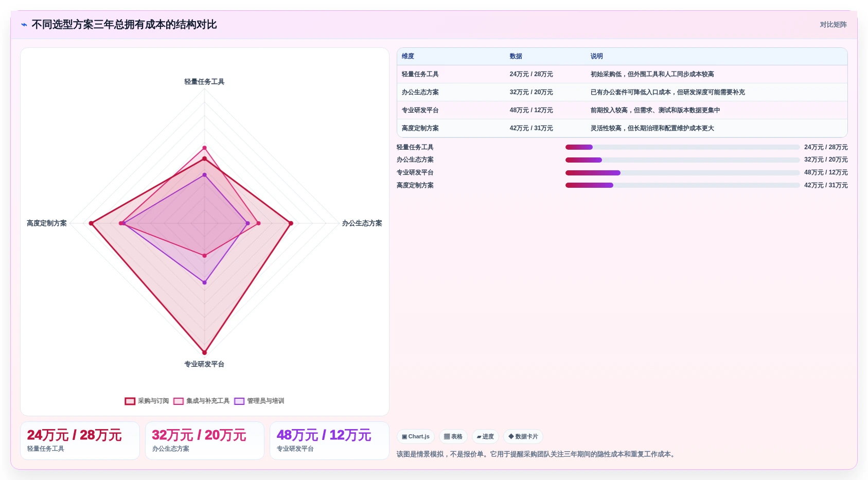Screen dimensions: 868x480
Task: Click description 初始采购低，但外围工具和人工同步成本较高
Action: click(x=652, y=74)
